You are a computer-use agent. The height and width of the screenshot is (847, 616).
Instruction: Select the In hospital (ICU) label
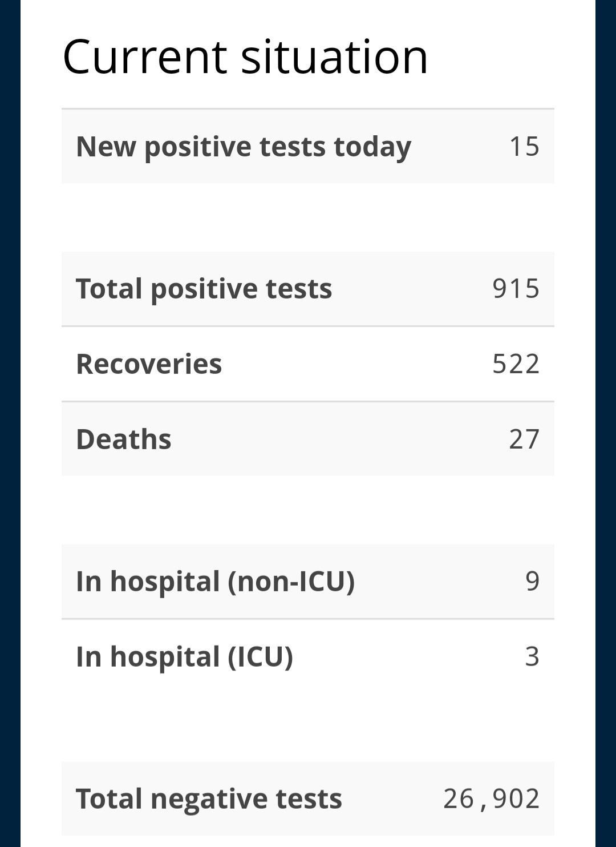(x=185, y=657)
